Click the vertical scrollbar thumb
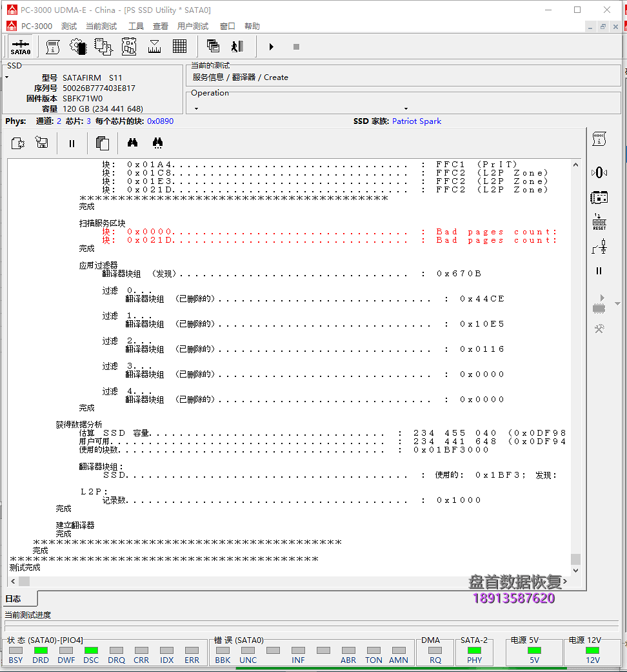The width and height of the screenshot is (627, 672). pos(575,559)
